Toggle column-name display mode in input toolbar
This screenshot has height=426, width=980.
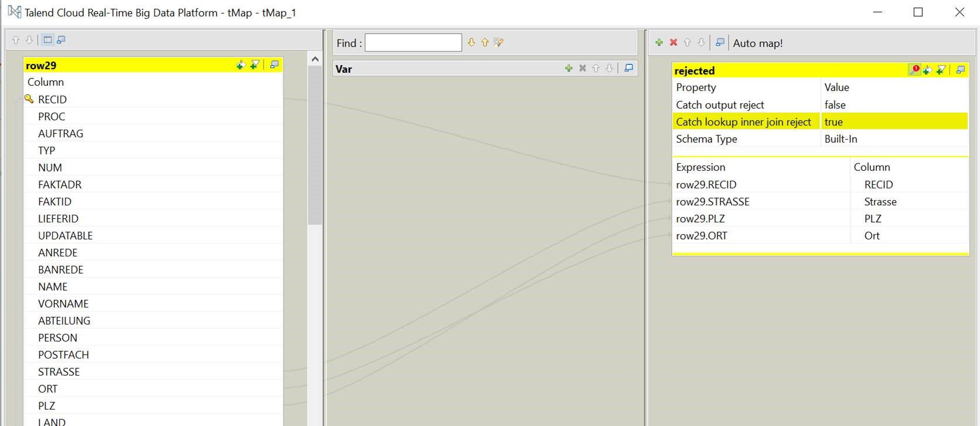pos(47,40)
